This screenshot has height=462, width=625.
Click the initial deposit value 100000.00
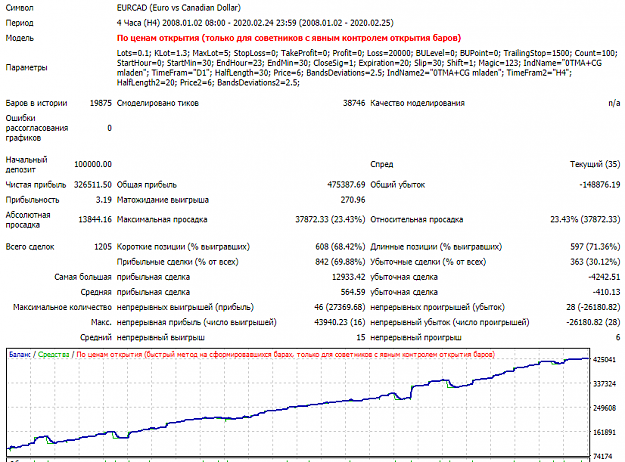(93, 164)
